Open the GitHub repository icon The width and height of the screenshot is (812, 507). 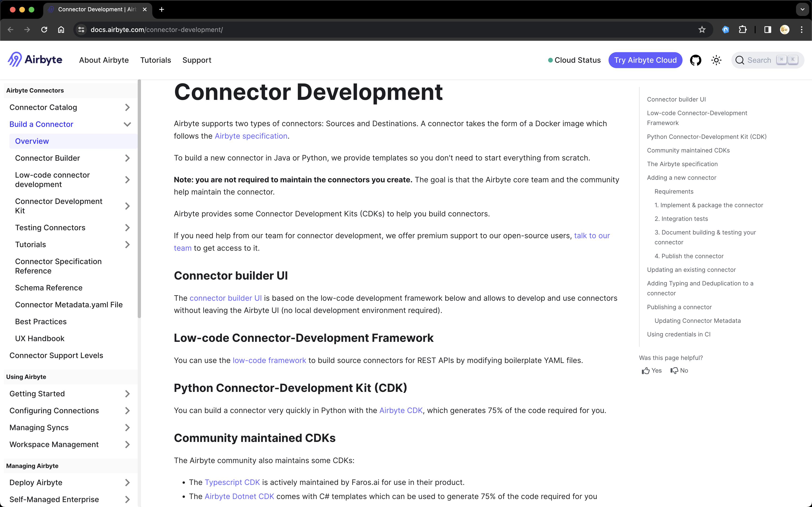pyautogui.click(x=695, y=60)
